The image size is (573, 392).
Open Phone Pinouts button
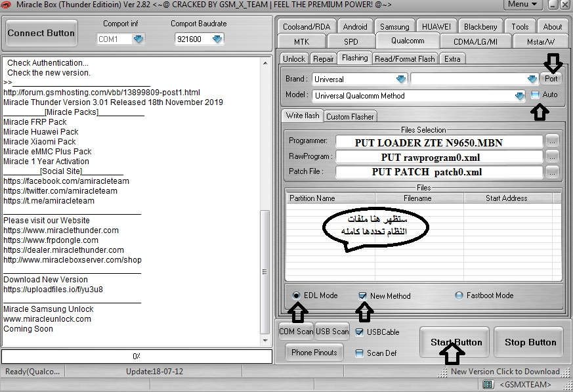314,353
